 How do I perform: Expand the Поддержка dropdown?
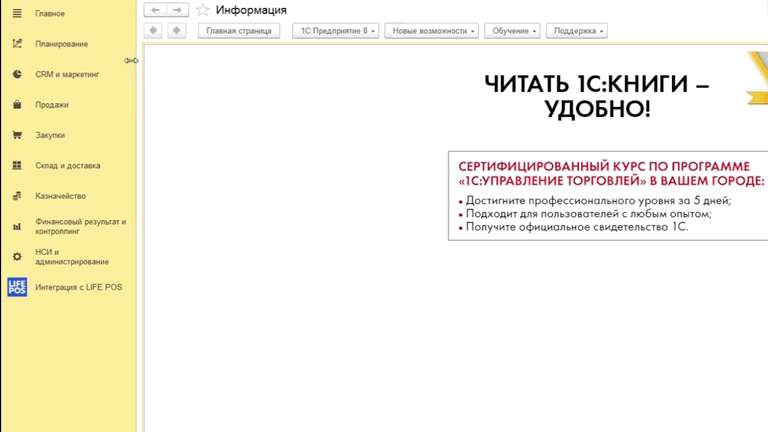pyautogui.click(x=577, y=31)
